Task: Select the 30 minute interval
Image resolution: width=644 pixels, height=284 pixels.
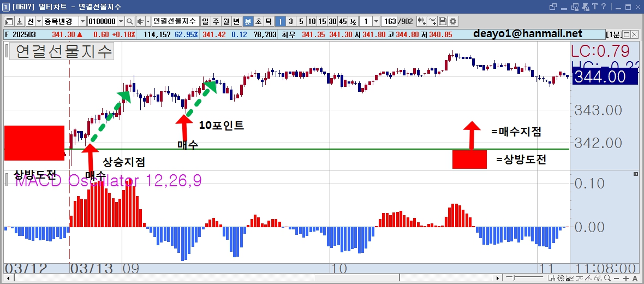Action: [x=333, y=21]
